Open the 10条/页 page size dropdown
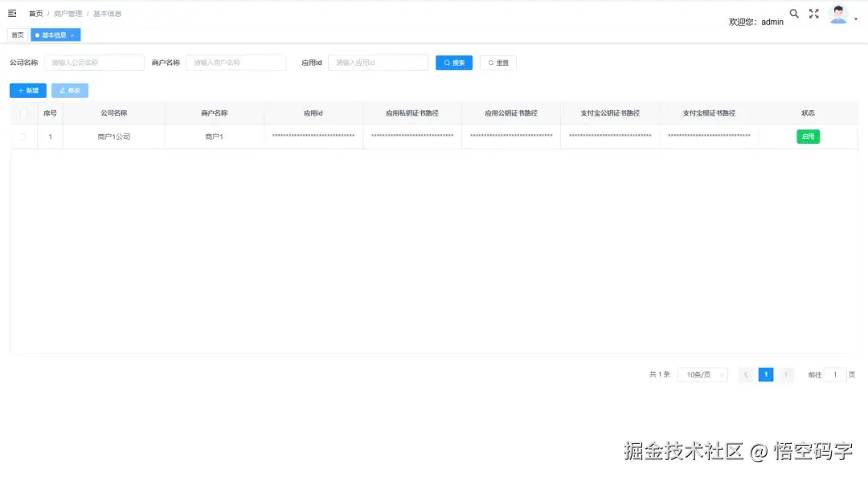 point(702,374)
